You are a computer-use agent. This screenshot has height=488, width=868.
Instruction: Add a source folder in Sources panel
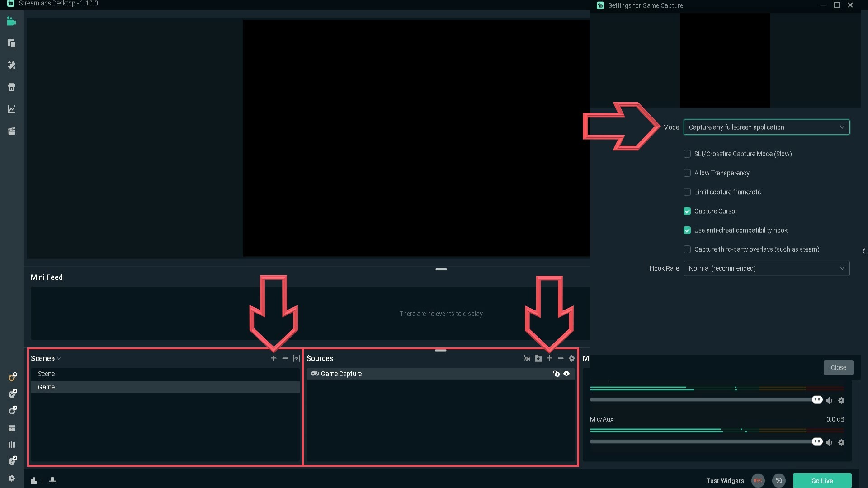(x=538, y=358)
